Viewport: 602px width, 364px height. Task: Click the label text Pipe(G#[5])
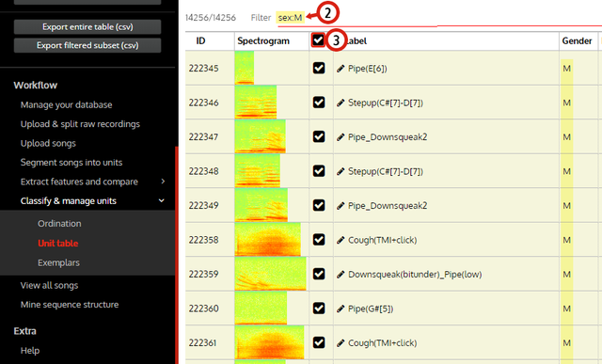371,309
